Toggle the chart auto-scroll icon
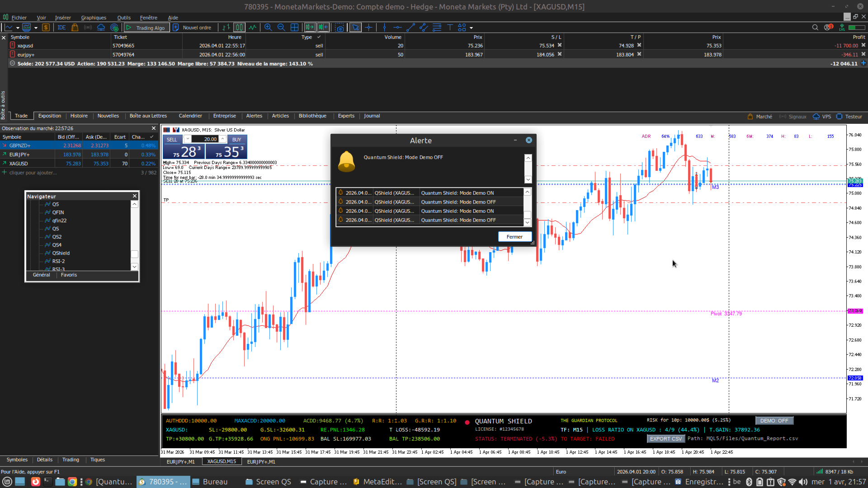This screenshot has width=868, height=488. click(x=310, y=28)
